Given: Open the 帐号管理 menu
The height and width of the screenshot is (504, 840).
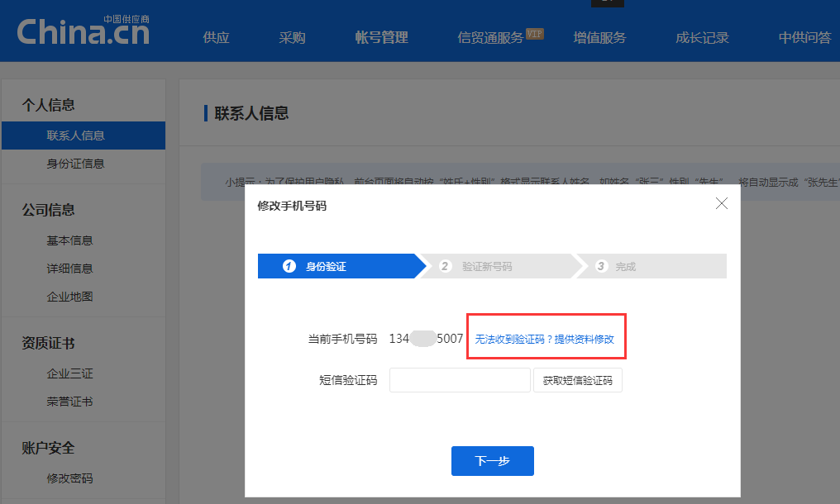Looking at the screenshot, I should [x=381, y=37].
